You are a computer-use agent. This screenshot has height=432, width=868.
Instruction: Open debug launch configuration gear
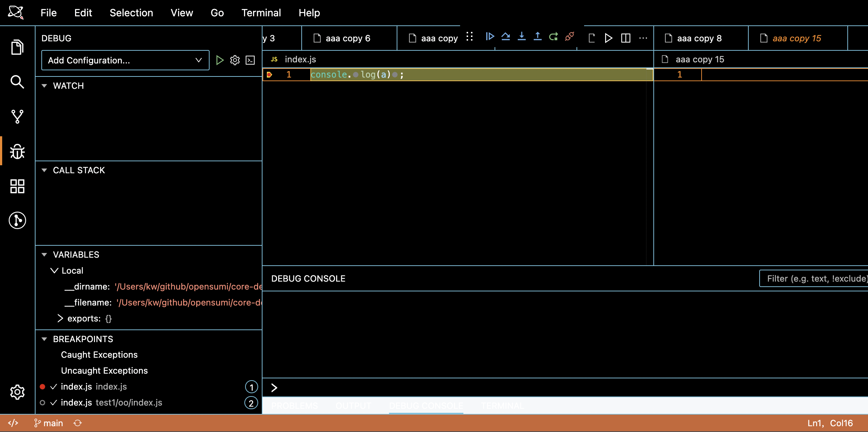pyautogui.click(x=235, y=60)
